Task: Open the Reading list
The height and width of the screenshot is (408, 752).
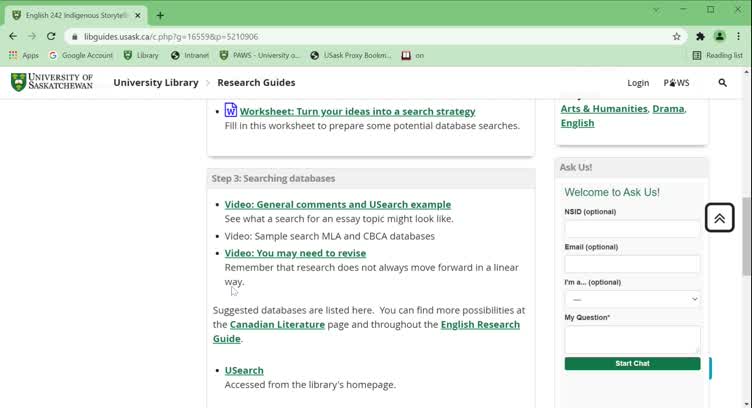Action: tap(717, 56)
